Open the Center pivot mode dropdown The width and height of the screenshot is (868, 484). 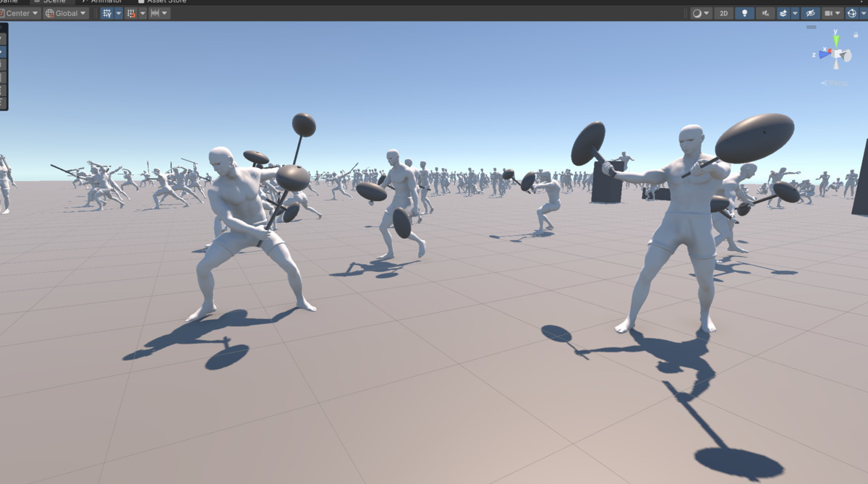[20, 13]
